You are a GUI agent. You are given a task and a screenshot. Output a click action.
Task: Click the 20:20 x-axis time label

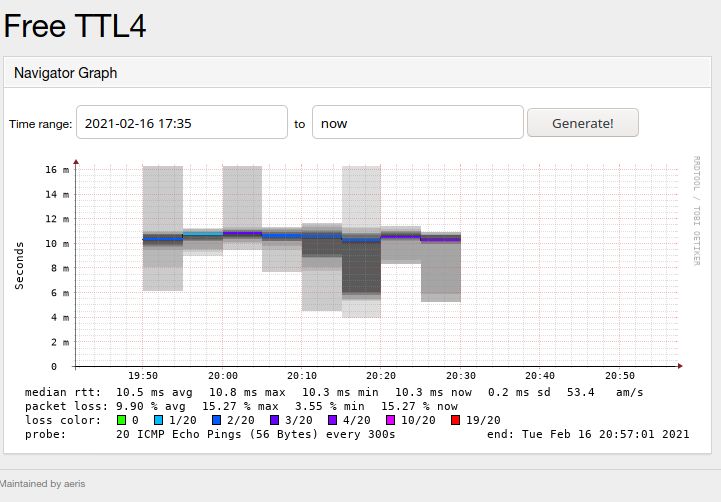[x=381, y=376]
